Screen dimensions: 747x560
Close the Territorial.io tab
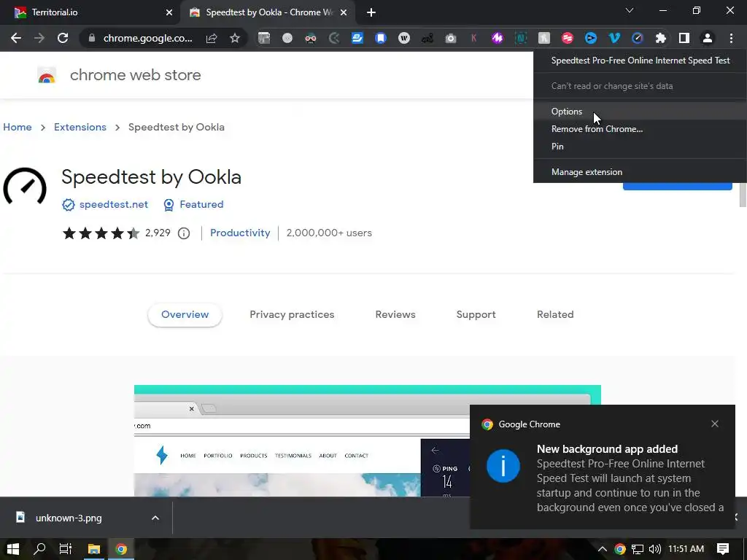[x=169, y=12]
